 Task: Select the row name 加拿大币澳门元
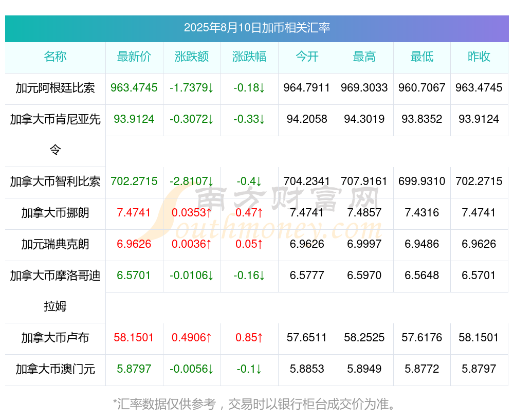coord(55,369)
